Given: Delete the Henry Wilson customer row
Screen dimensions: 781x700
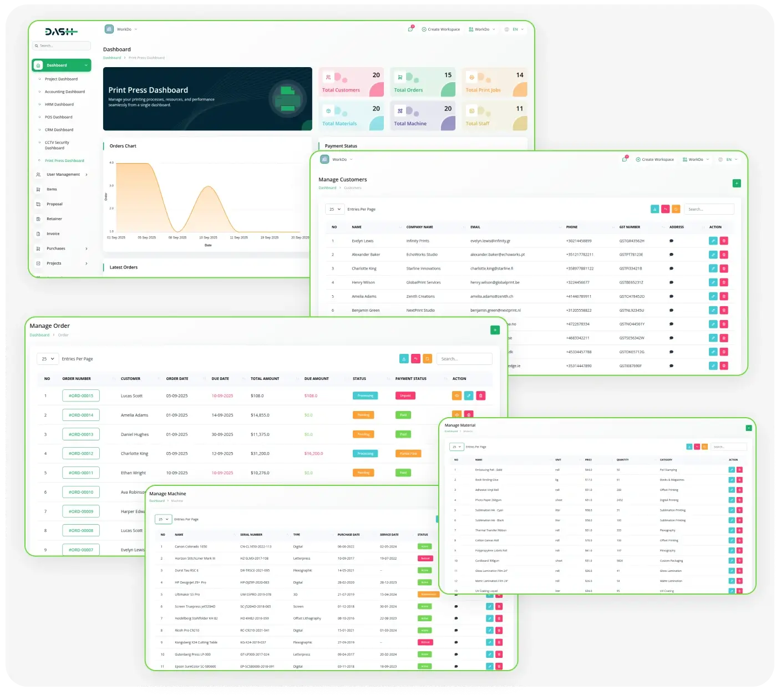Looking at the screenshot, I should [x=724, y=282].
